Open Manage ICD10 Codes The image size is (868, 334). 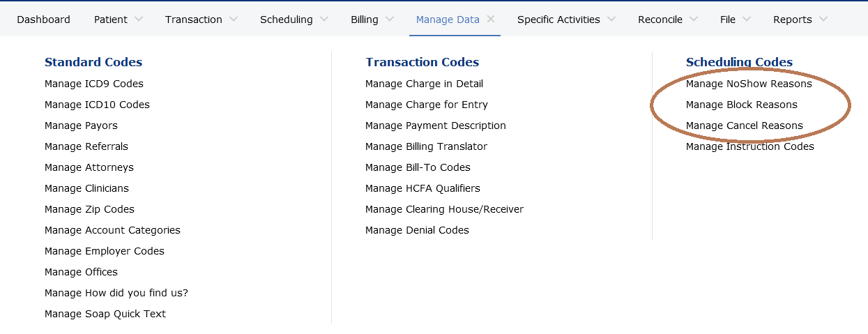coord(97,105)
